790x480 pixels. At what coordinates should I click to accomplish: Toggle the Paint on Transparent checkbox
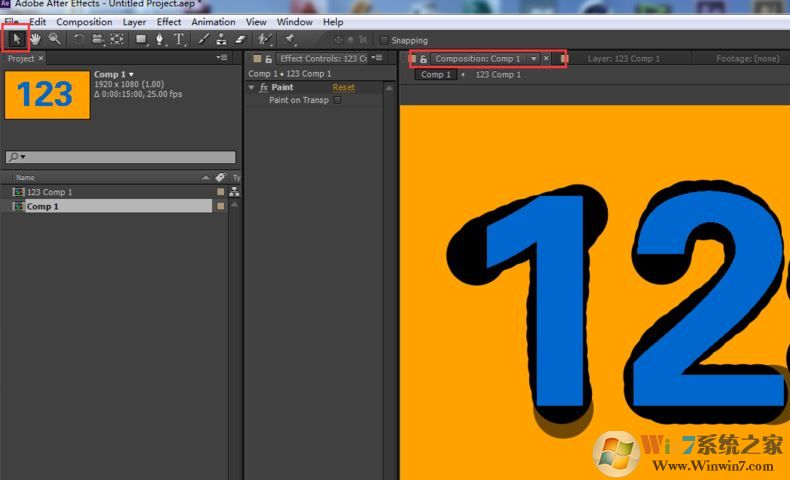tap(337, 100)
